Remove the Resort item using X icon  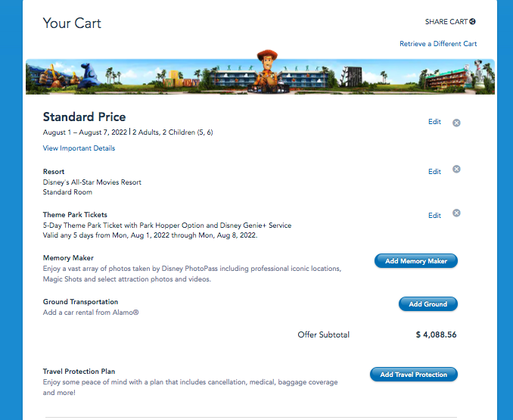click(x=456, y=170)
